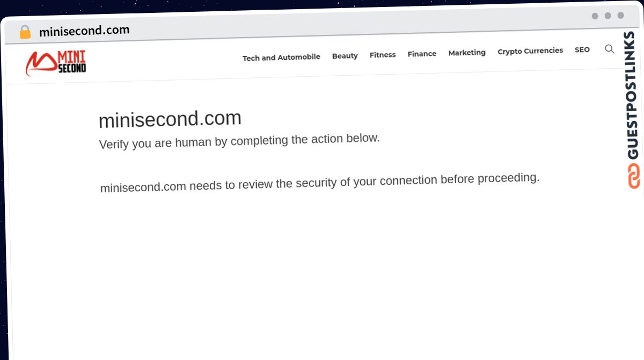This screenshot has height=360, width=644.
Task: Click the GuestPostLinks chain icon
Action: click(x=634, y=176)
